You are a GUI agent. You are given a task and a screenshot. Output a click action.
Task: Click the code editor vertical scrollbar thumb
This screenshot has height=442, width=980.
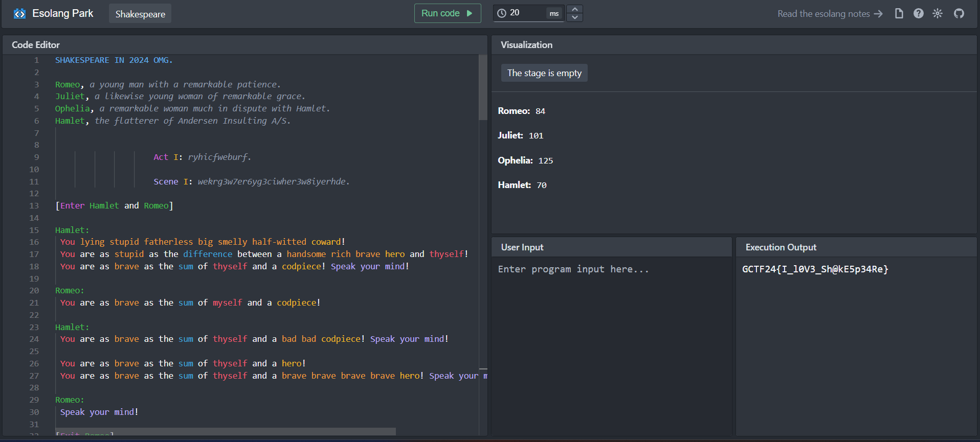(x=482, y=87)
